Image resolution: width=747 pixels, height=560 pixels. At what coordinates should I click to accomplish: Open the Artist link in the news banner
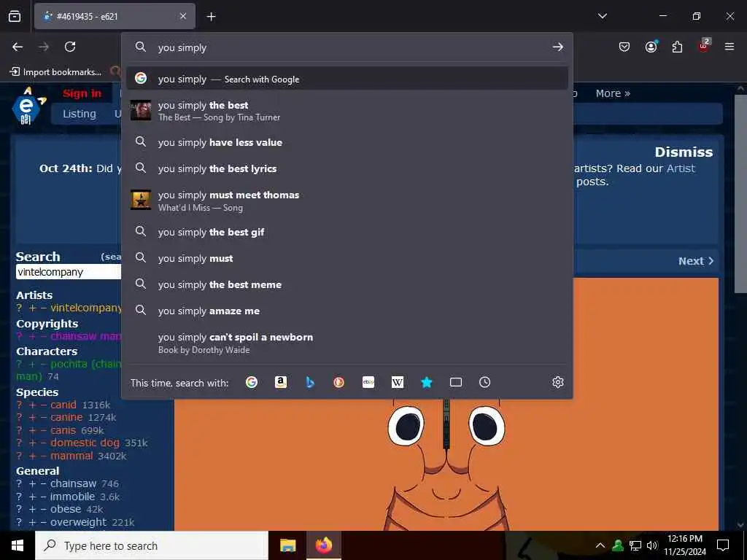pos(681,168)
